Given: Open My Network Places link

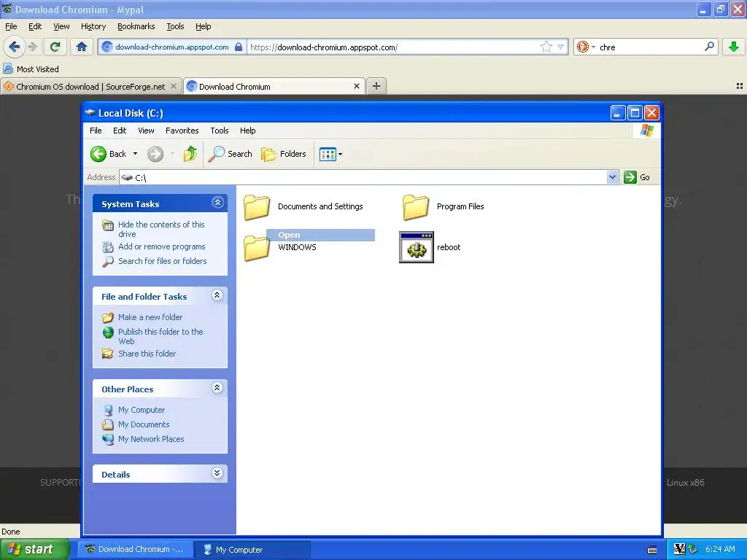Looking at the screenshot, I should tap(151, 439).
